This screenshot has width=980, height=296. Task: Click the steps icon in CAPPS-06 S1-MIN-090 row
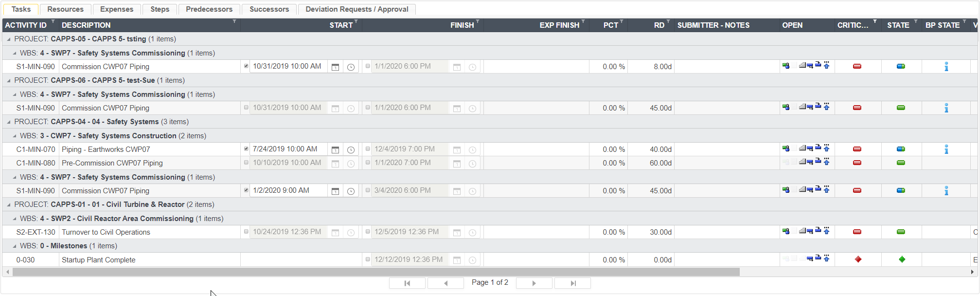(x=802, y=107)
